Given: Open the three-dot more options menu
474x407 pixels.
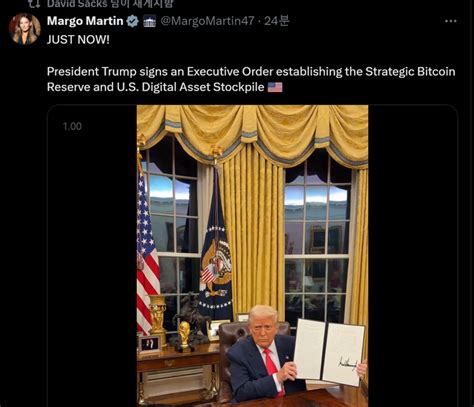Looking at the screenshot, I should point(451,21).
